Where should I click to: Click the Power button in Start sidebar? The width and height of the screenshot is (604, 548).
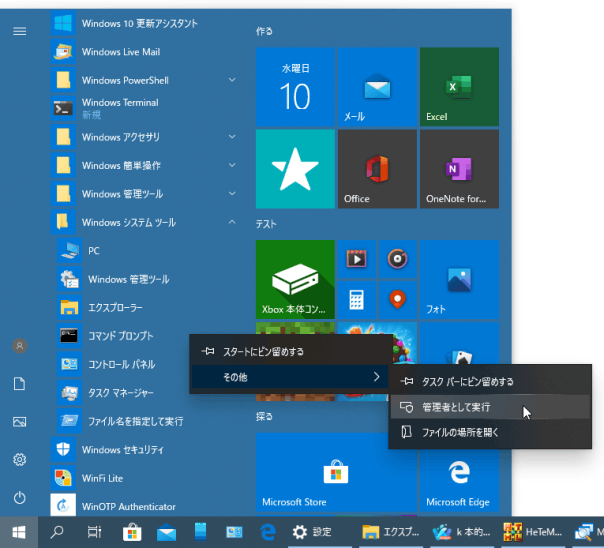pos(20,498)
